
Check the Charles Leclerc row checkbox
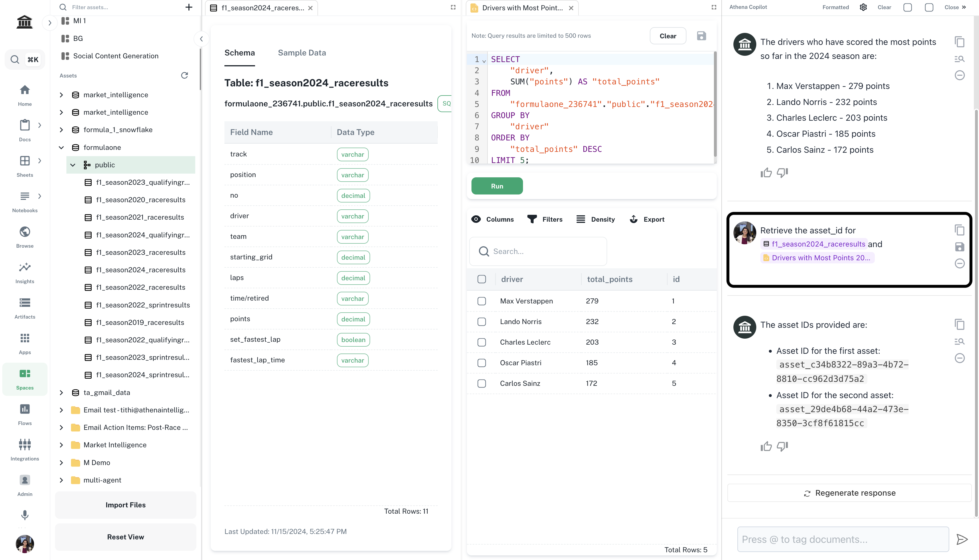pos(481,342)
